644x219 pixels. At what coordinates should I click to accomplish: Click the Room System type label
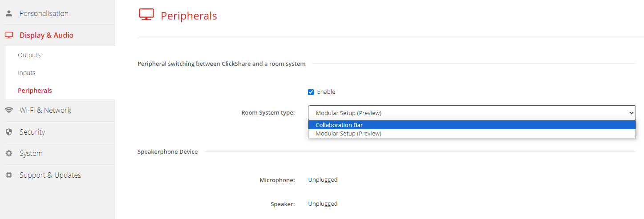pos(268,113)
